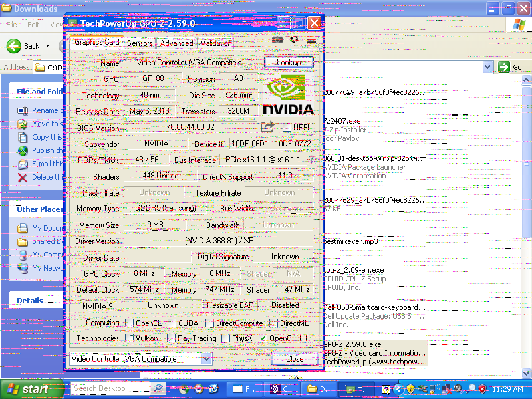Toggle the UEFI checkbox

[x=287, y=127]
